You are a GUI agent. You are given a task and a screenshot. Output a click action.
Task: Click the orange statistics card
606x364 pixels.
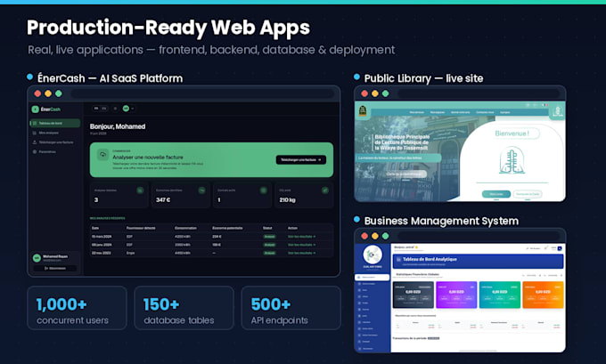pyautogui.click(x=543, y=295)
